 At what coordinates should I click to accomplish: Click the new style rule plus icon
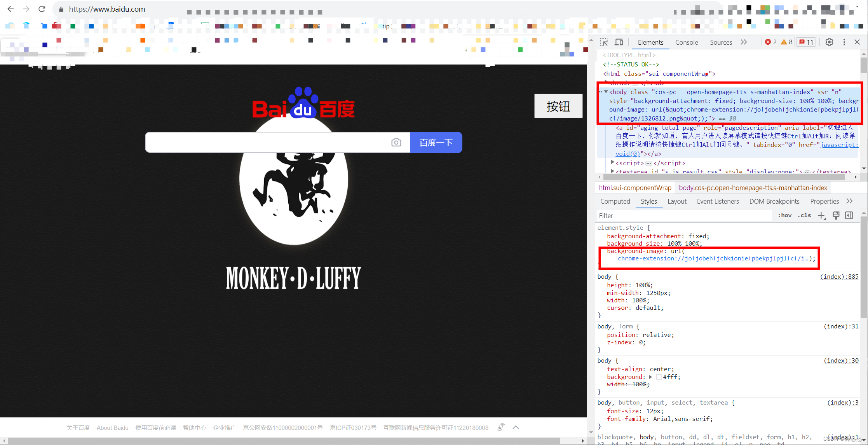[x=821, y=216]
